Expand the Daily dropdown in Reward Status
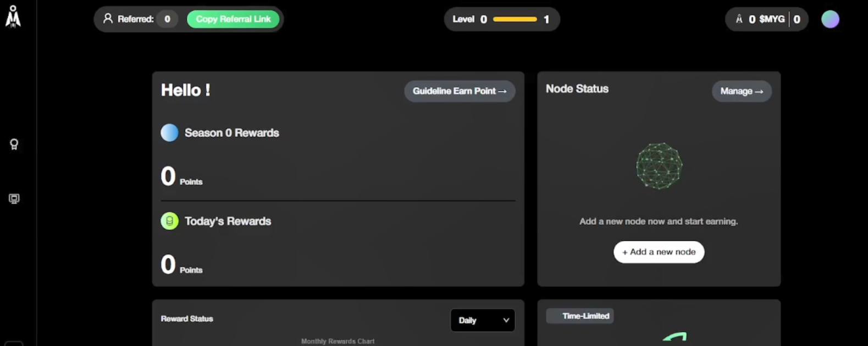The image size is (868, 346). pos(483,320)
